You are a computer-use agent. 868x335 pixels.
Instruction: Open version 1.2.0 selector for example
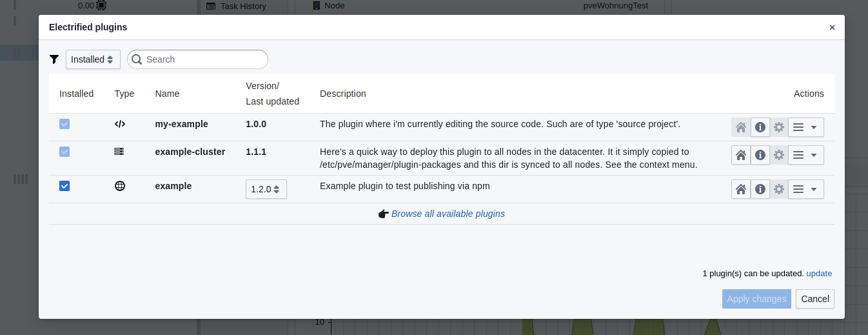[x=266, y=189]
